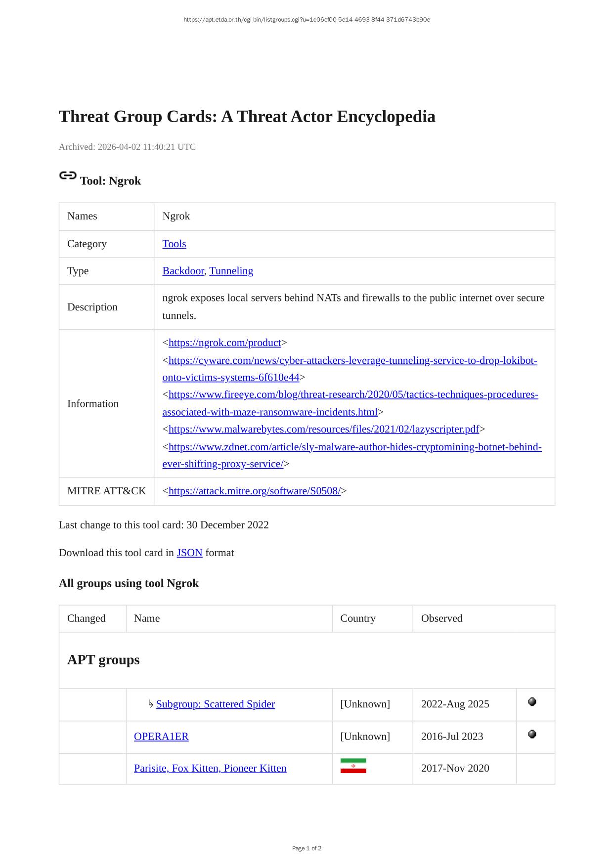614x868 pixels.
Task: Visit the ngrok.com product link
Action: [x=224, y=343]
